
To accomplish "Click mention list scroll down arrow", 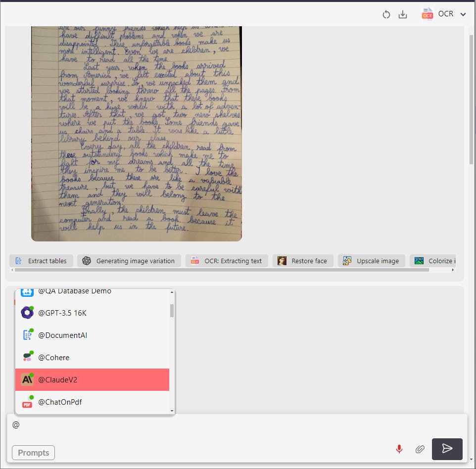I will [172, 411].
